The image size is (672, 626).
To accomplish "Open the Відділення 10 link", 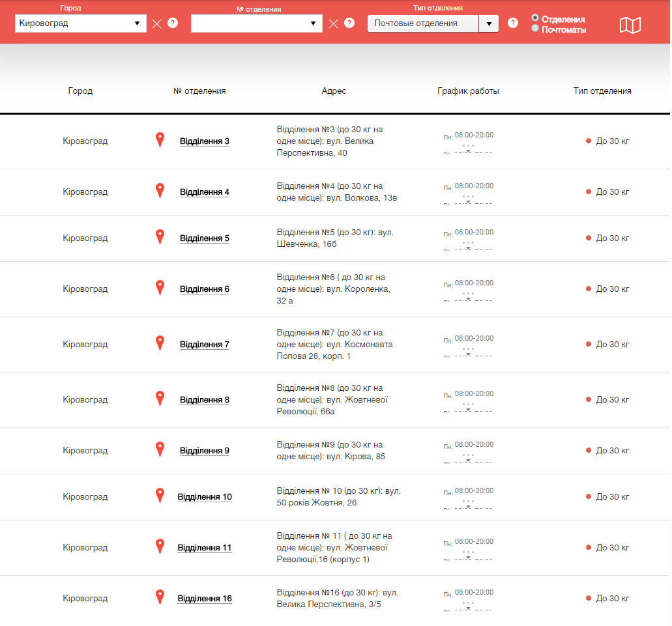I will coord(204,497).
